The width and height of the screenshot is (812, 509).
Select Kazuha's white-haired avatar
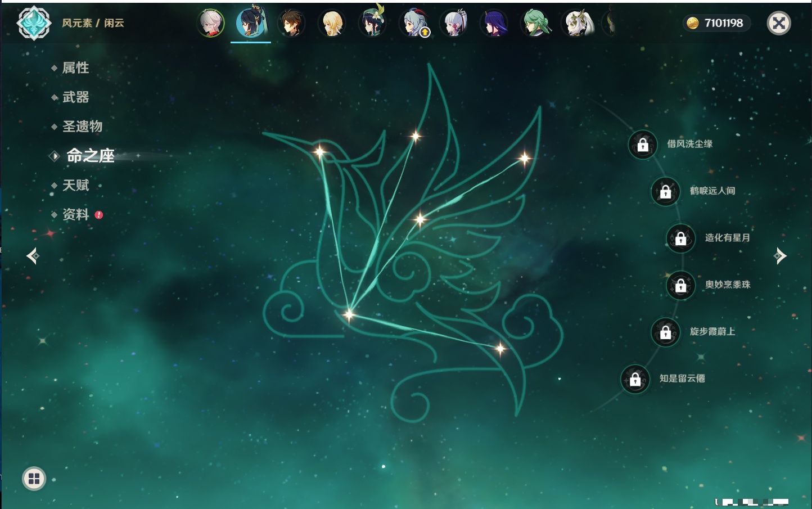click(211, 23)
